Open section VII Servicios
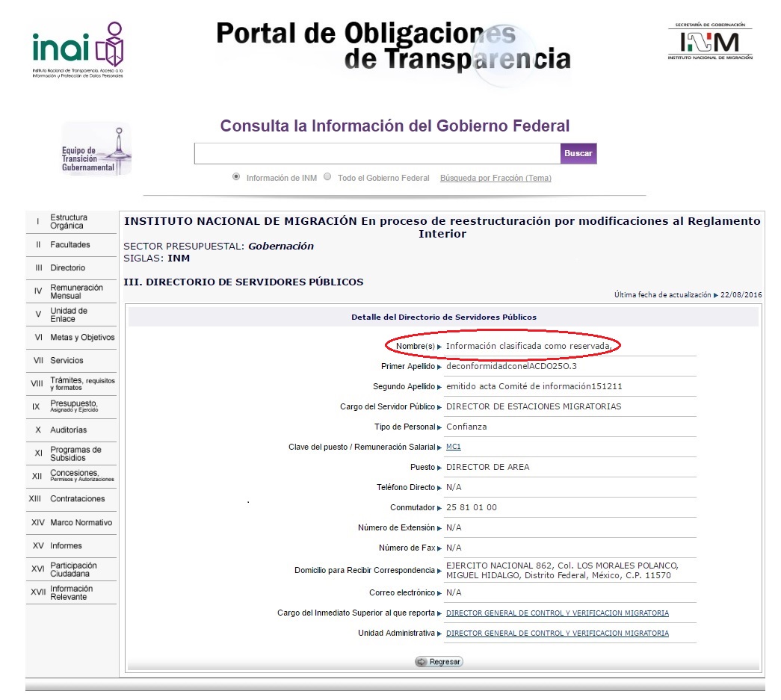The width and height of the screenshot is (781, 700). [71, 360]
